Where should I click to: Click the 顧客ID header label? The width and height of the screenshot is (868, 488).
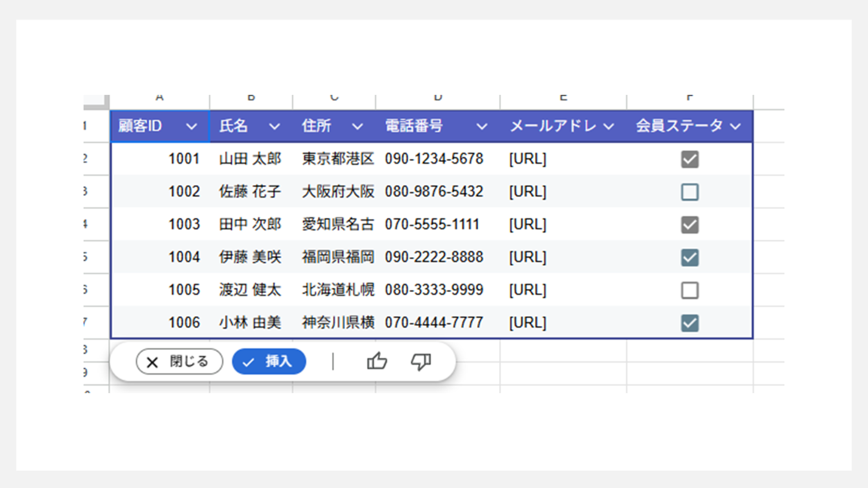coord(140,126)
